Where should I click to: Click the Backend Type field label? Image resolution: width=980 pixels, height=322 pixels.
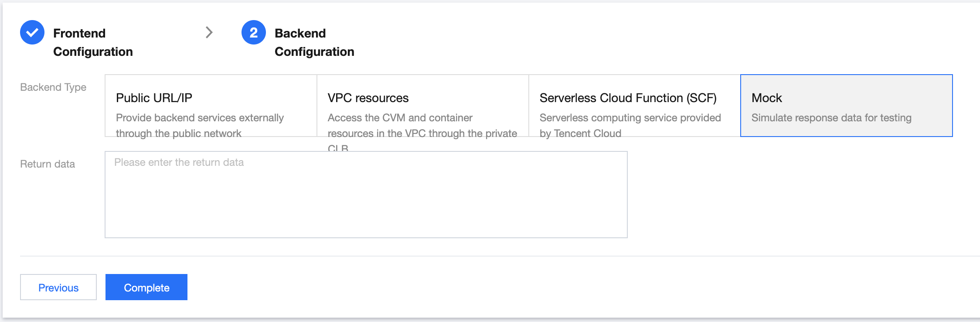click(x=53, y=87)
